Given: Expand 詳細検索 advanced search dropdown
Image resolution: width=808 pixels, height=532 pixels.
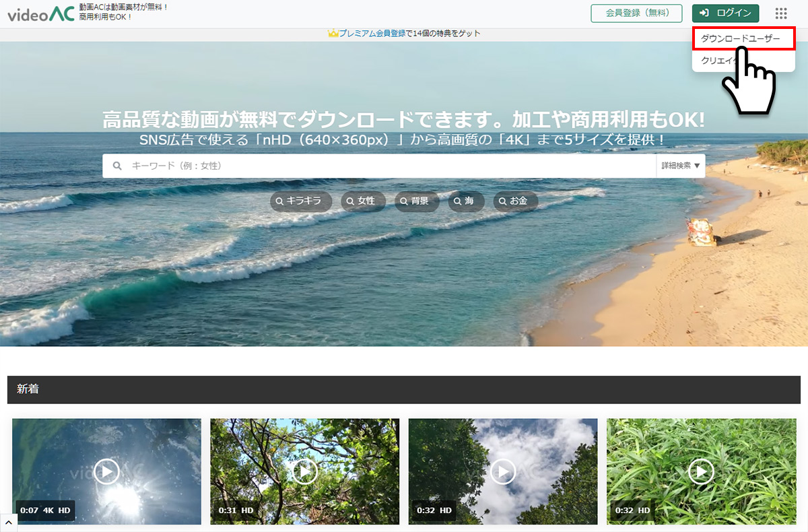Looking at the screenshot, I should 681,166.
